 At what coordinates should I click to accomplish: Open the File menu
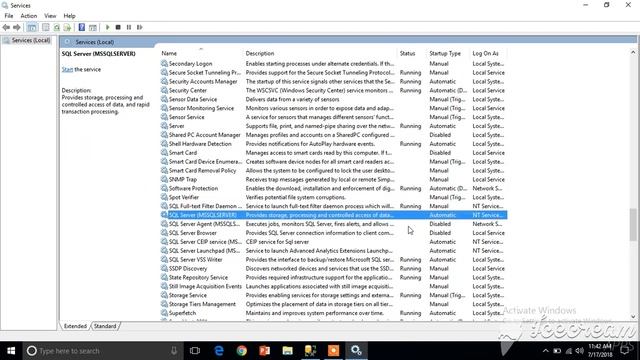(9, 16)
